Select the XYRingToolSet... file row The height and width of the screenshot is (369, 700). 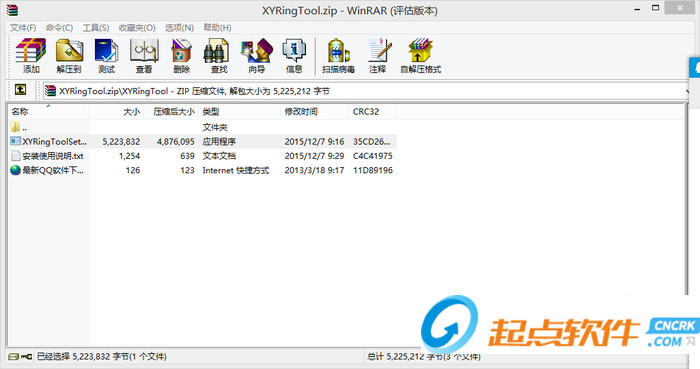tap(202, 141)
